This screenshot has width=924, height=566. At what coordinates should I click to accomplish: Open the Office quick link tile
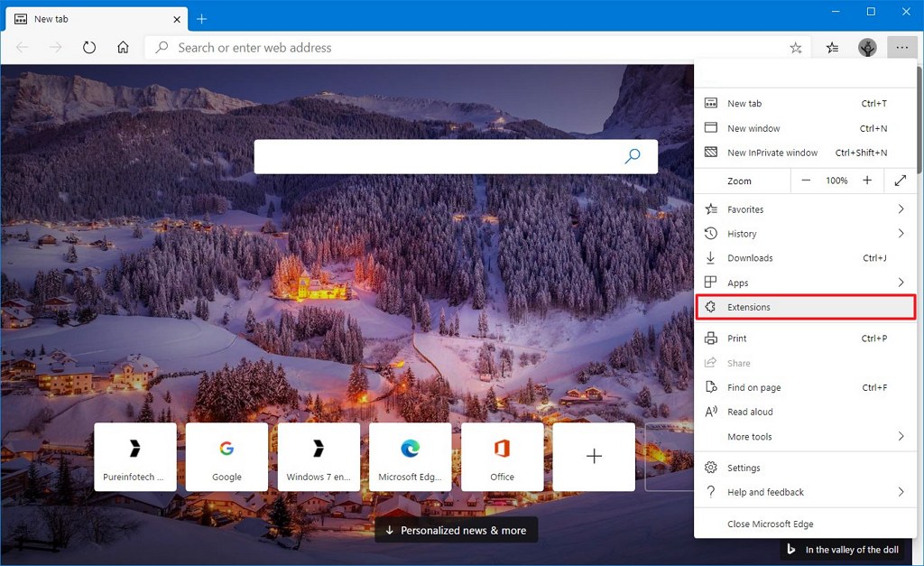point(502,457)
